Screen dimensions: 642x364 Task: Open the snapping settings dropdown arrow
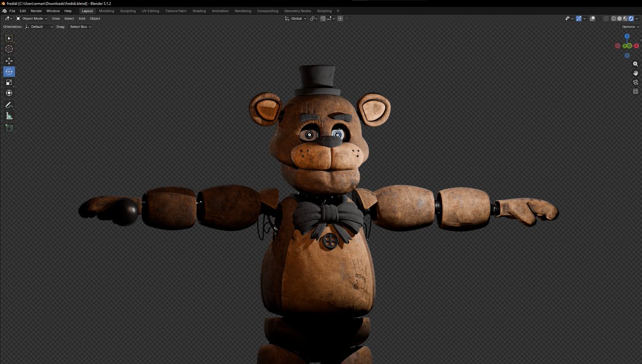[334, 19]
